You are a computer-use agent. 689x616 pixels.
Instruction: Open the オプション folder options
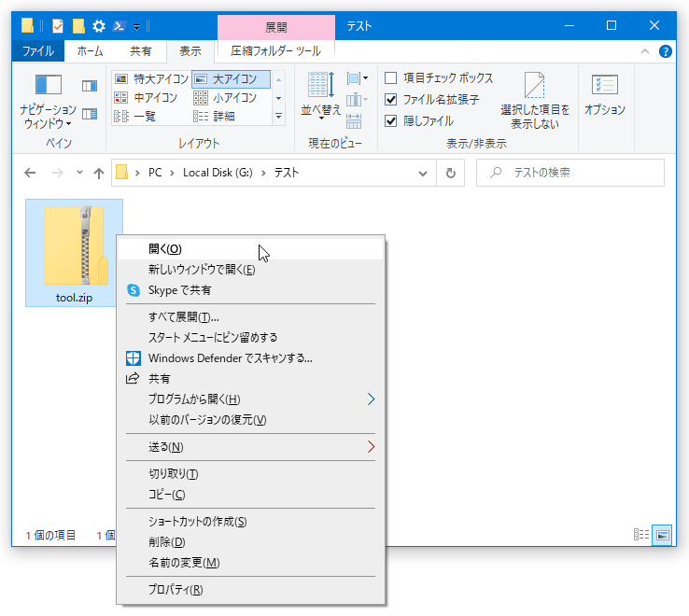point(605,94)
